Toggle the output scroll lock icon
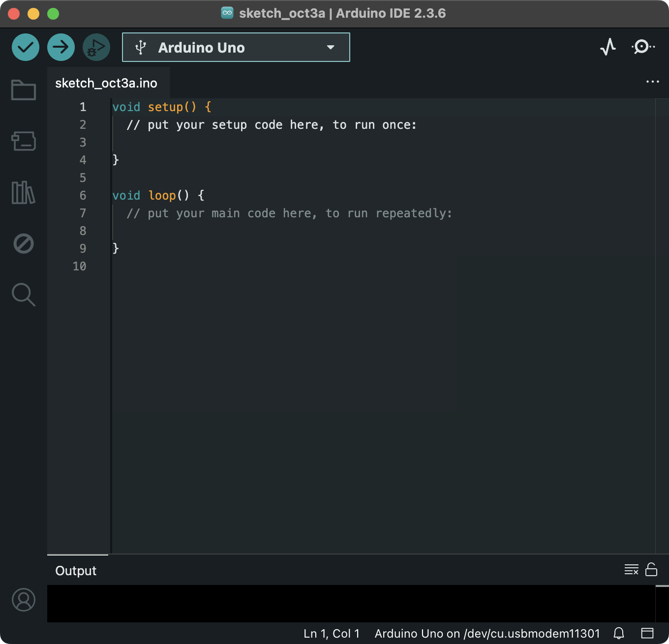This screenshot has width=669, height=644. coord(651,569)
